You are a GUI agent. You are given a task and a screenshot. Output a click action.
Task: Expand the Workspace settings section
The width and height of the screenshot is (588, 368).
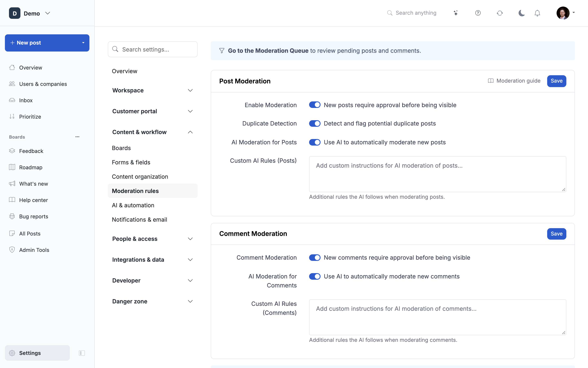tap(153, 90)
